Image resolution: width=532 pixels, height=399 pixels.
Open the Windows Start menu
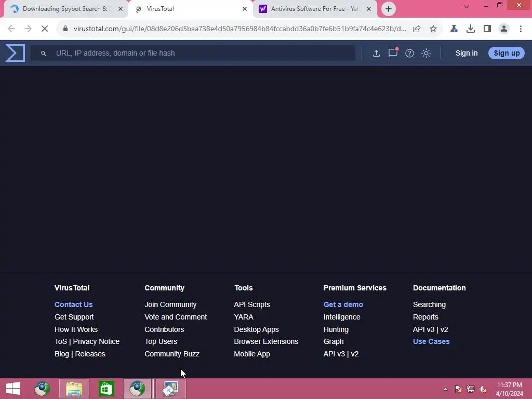tap(13, 389)
